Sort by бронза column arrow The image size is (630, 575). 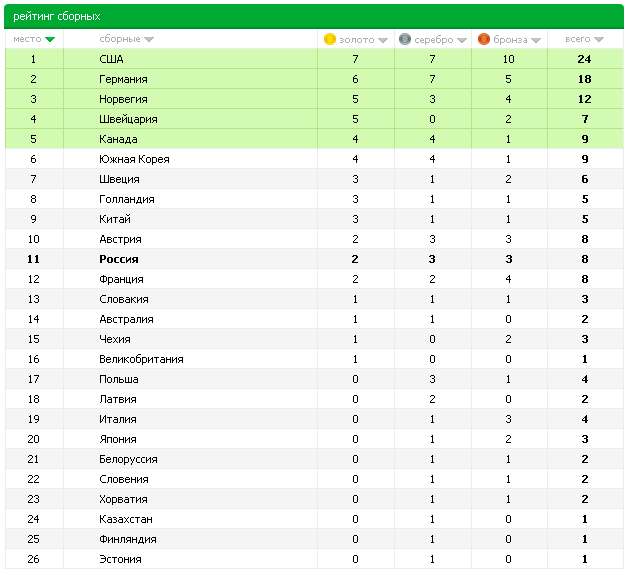536,40
